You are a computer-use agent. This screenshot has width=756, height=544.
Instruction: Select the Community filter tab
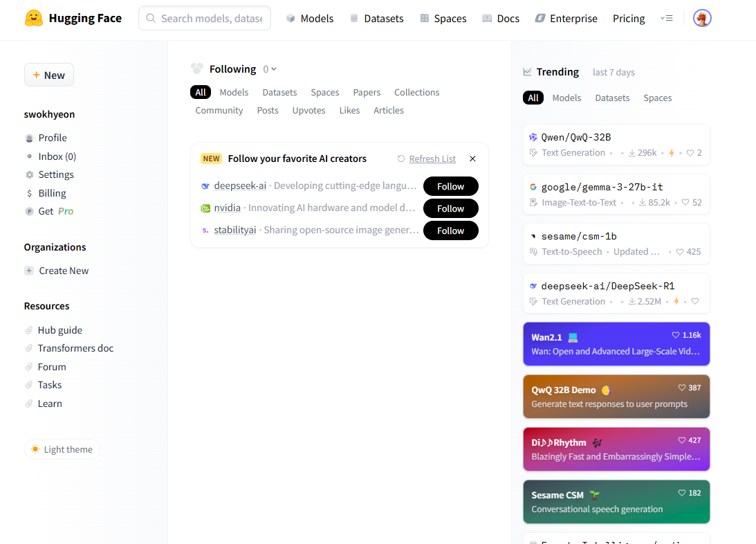[x=219, y=111]
